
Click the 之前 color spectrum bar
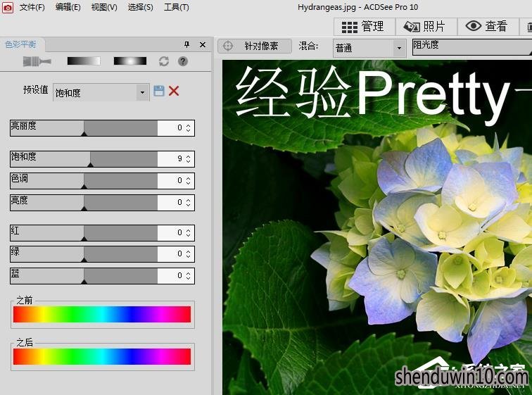click(102, 314)
